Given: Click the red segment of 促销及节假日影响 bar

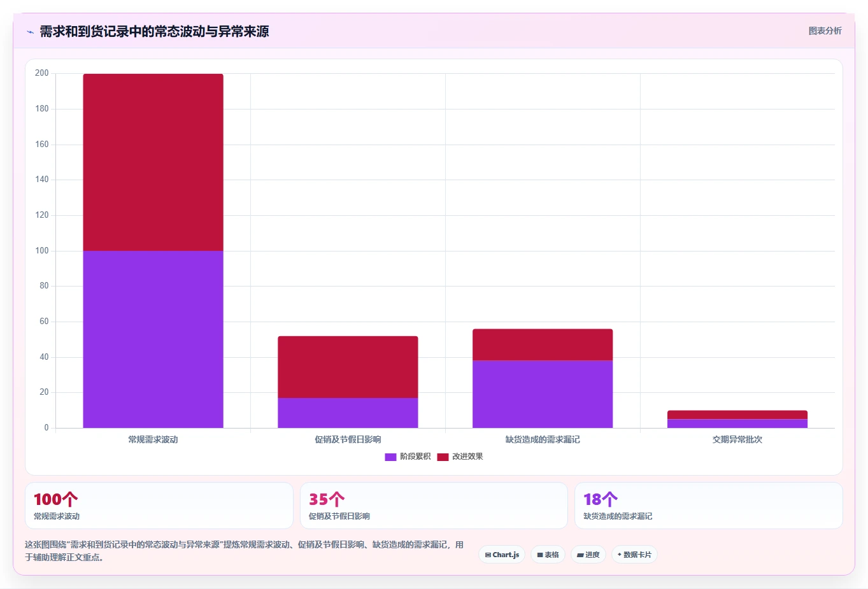Looking at the screenshot, I should (x=348, y=367).
